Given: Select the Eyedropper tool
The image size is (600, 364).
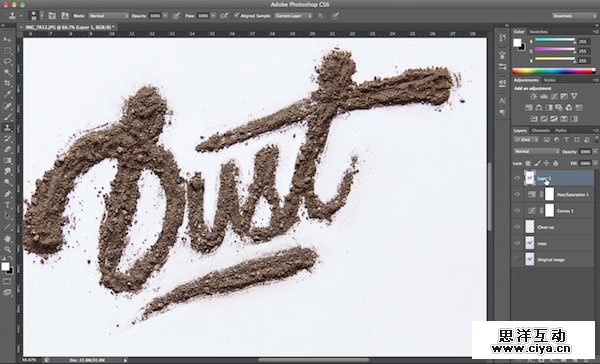Looking at the screenshot, I should click(x=7, y=94).
